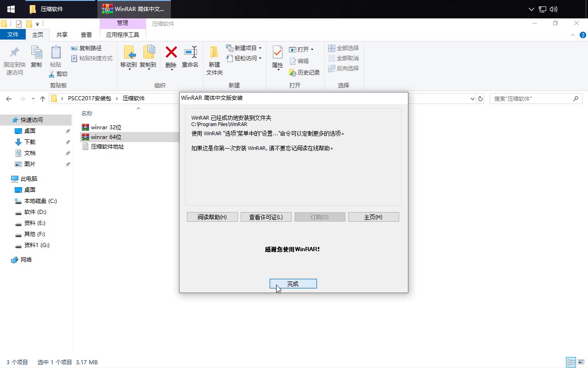
Task: Click the network icon in system tray
Action: coord(543,9)
